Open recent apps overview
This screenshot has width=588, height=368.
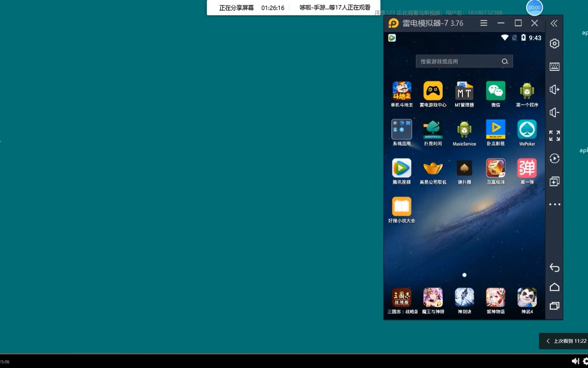coord(554,306)
